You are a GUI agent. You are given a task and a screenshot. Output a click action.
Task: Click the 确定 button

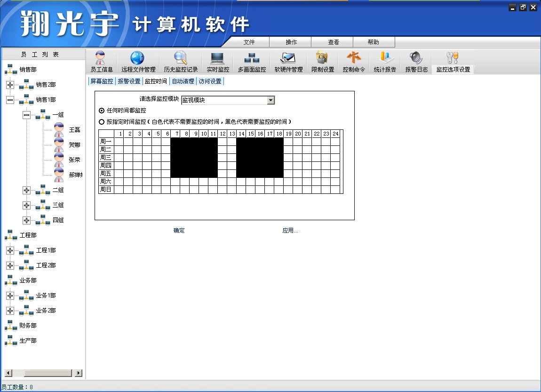coord(179,231)
